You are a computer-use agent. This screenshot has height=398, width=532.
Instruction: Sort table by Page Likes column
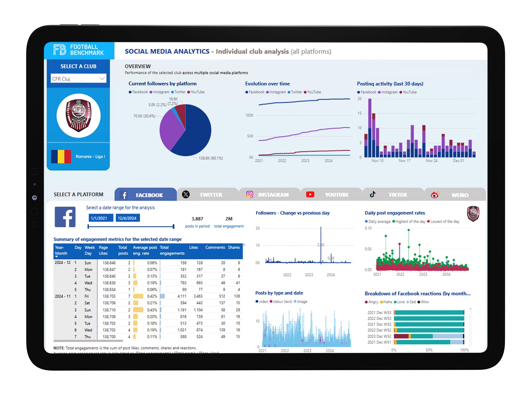point(103,250)
